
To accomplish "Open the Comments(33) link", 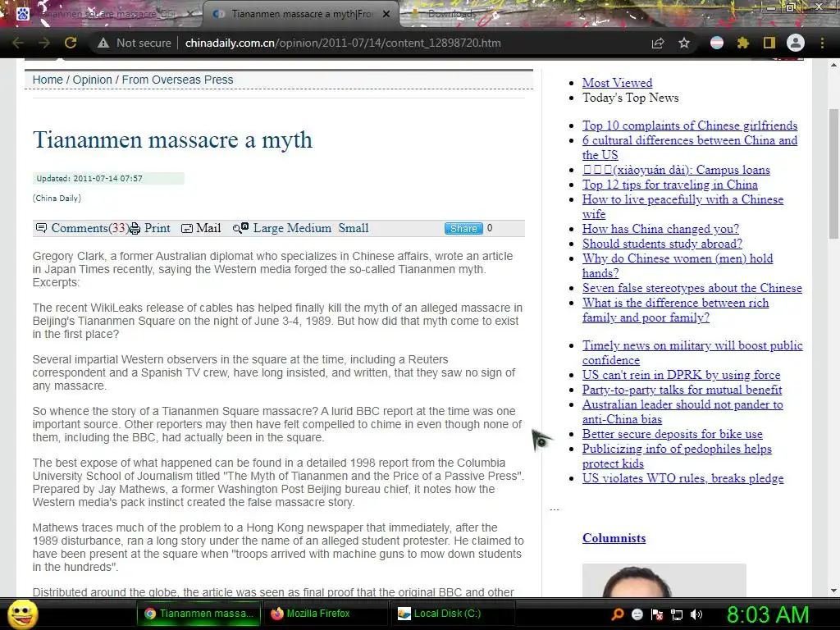I will pos(89,228).
